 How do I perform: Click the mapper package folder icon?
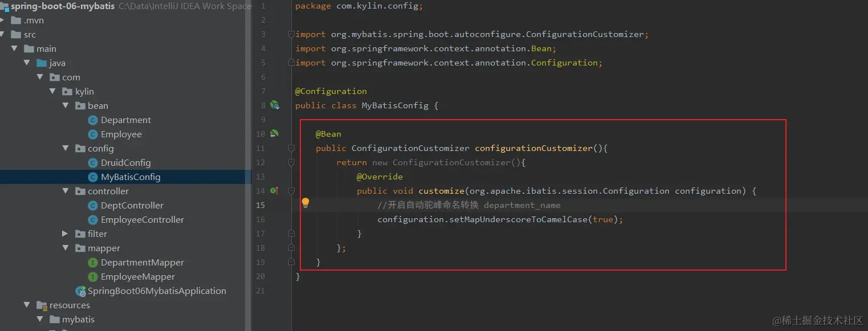coord(80,248)
